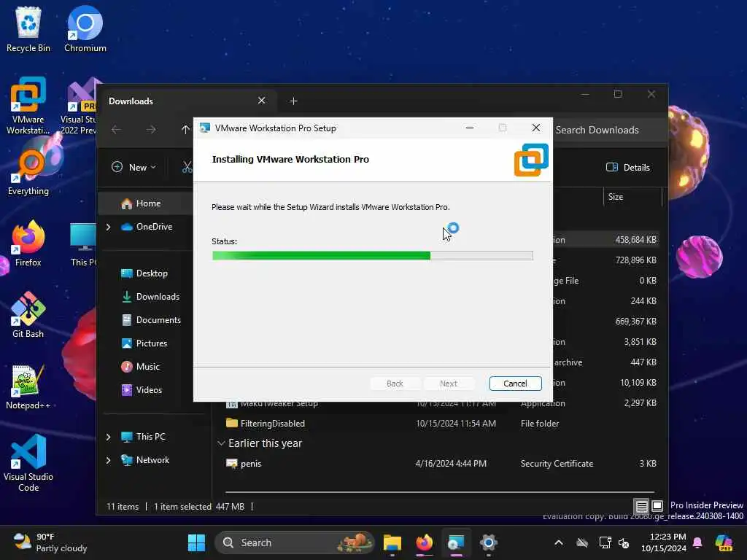
Task: Open the Recycle Bin desktop icon
Action: pos(28,29)
